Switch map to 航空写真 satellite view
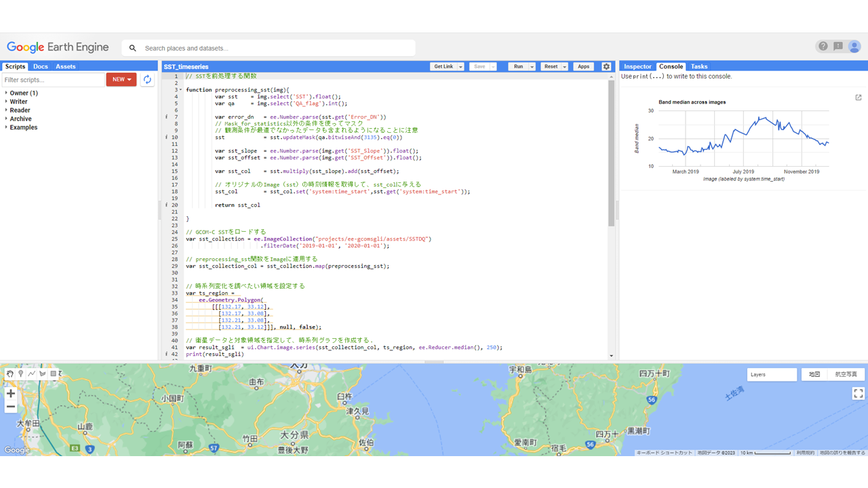 click(846, 374)
